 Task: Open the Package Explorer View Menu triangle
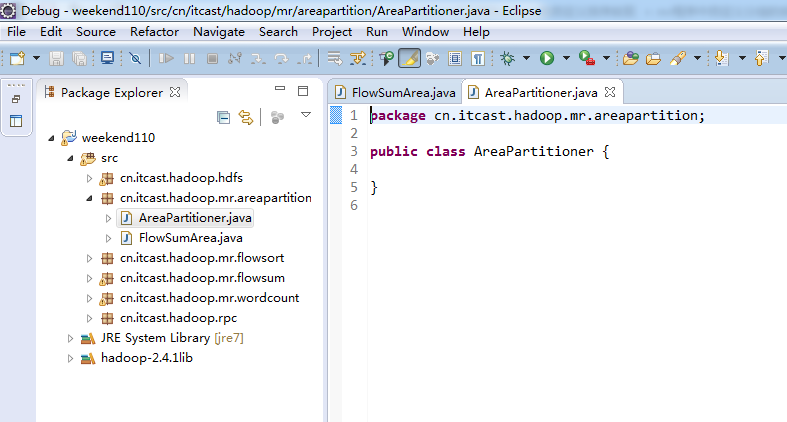(306, 115)
